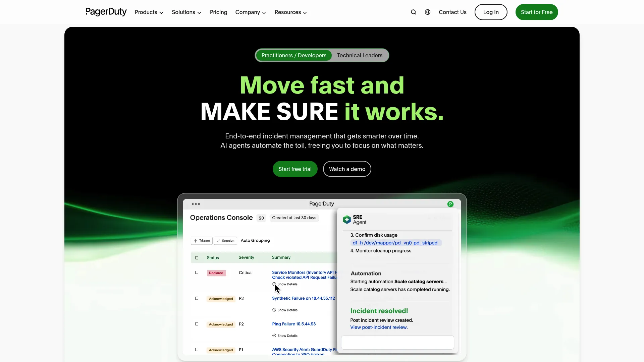Click the Log In button
The width and height of the screenshot is (644, 362).
click(491, 12)
